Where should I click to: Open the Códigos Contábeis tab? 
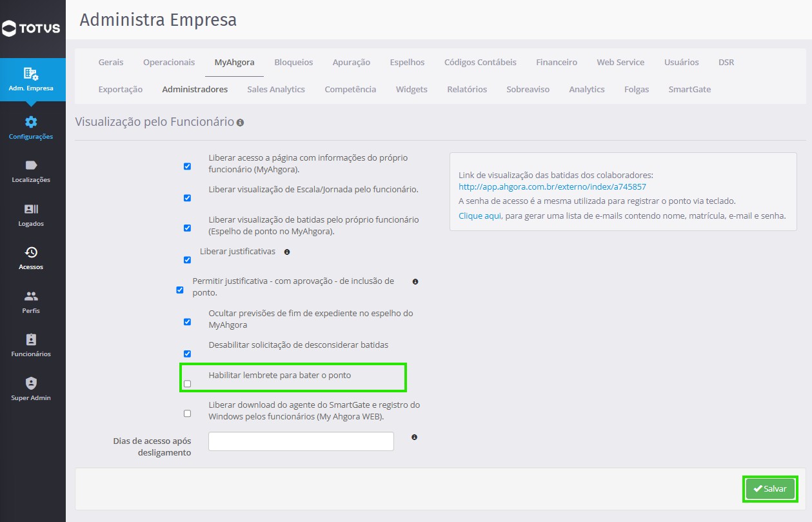(x=480, y=63)
